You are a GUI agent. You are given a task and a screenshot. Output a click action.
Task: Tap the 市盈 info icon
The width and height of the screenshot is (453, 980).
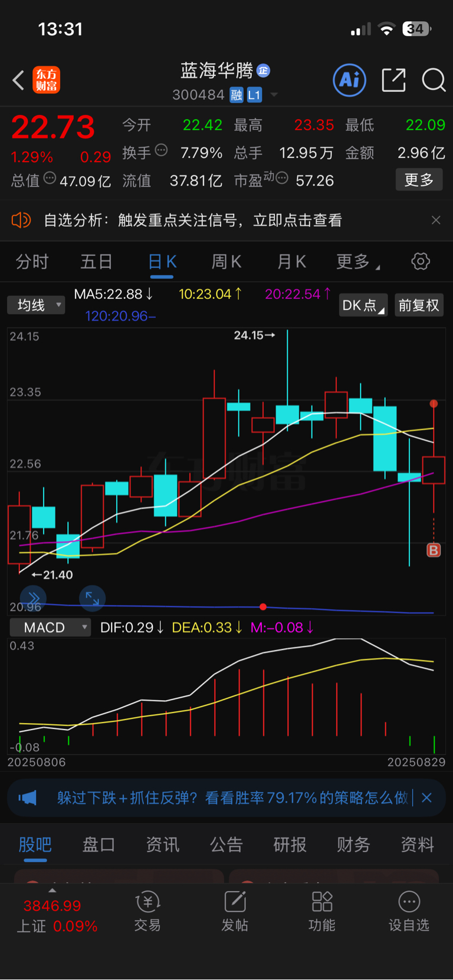(x=282, y=178)
